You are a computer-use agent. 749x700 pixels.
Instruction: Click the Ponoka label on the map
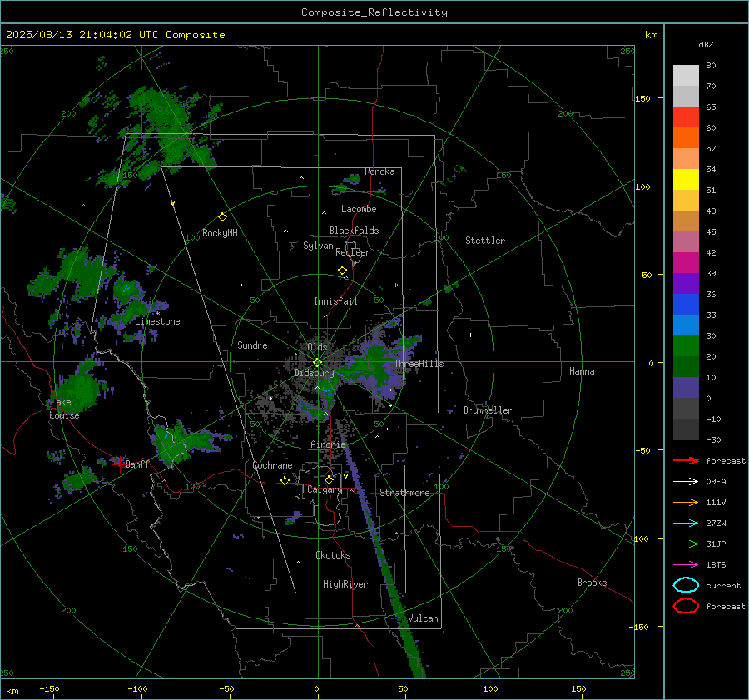click(379, 171)
